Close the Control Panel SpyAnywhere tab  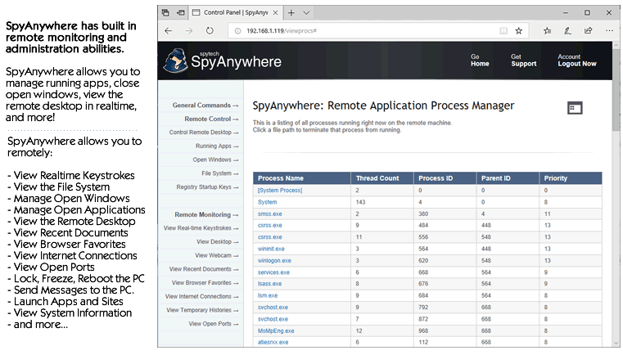click(x=275, y=13)
